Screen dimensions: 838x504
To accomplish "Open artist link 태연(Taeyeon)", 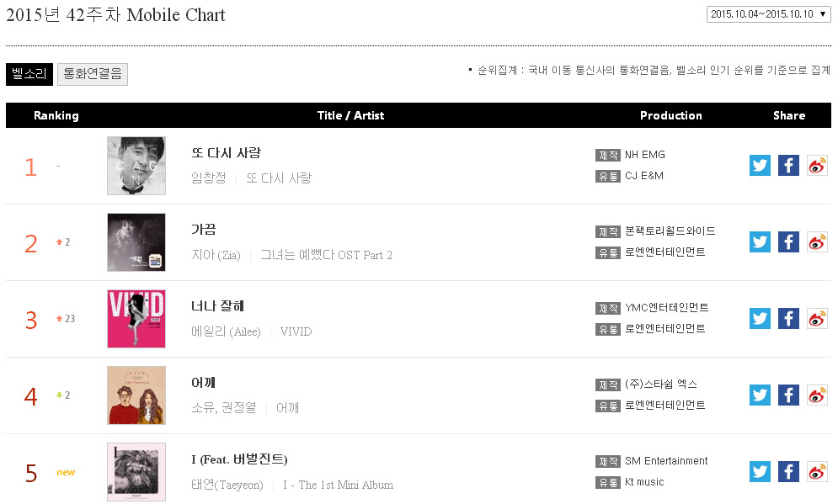I will [x=227, y=485].
